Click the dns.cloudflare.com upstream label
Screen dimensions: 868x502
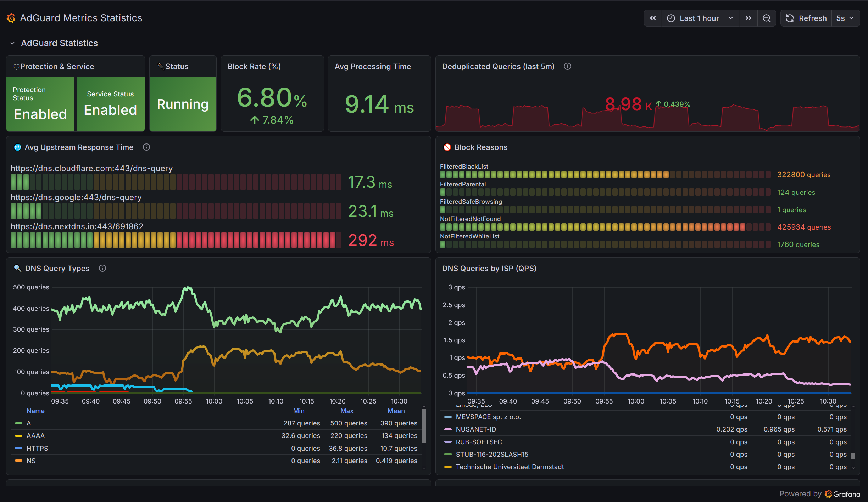(91, 168)
